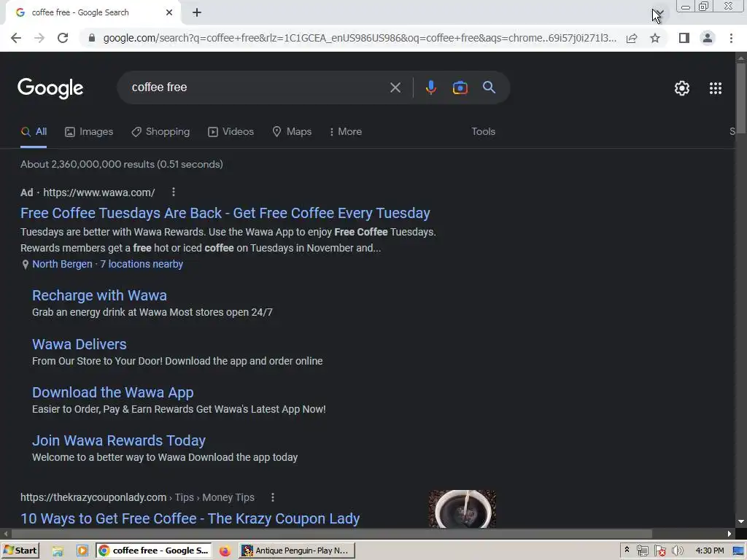Screen dimensions: 747x560
Task: Open search Tools
Action: click(483, 132)
